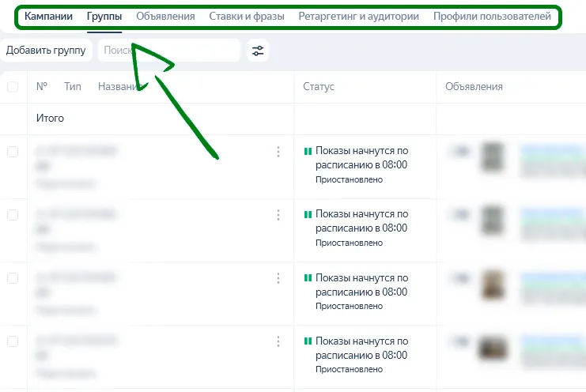Toggle the select-all checkbox in table header
The height and width of the screenshot is (392, 586).
pos(13,87)
